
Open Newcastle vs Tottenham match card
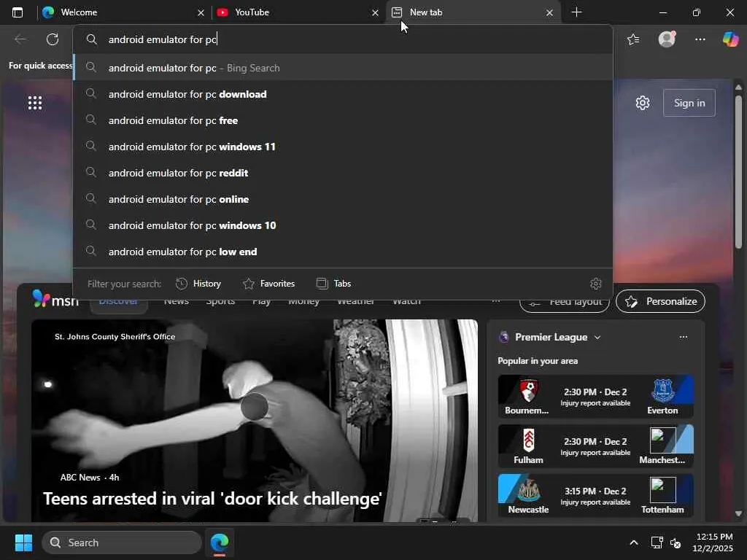[x=595, y=495]
